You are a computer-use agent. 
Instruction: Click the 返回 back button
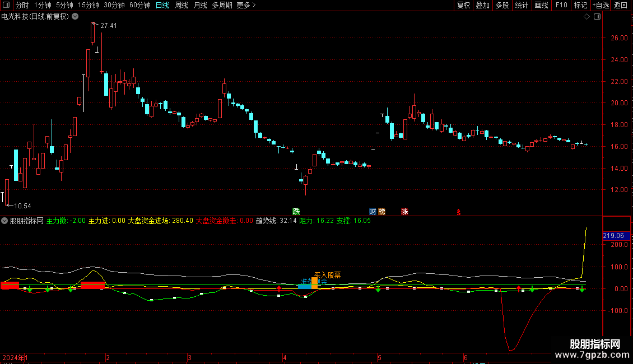(x=621, y=5)
